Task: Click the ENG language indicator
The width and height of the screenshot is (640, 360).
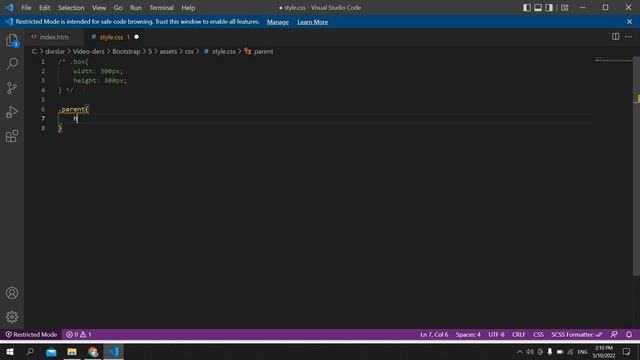Action: (x=582, y=352)
